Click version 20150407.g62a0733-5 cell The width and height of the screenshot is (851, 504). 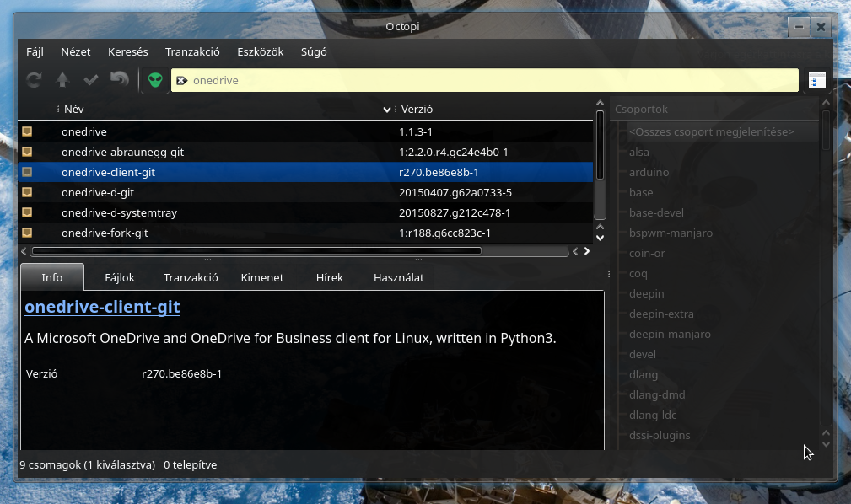[x=455, y=193]
